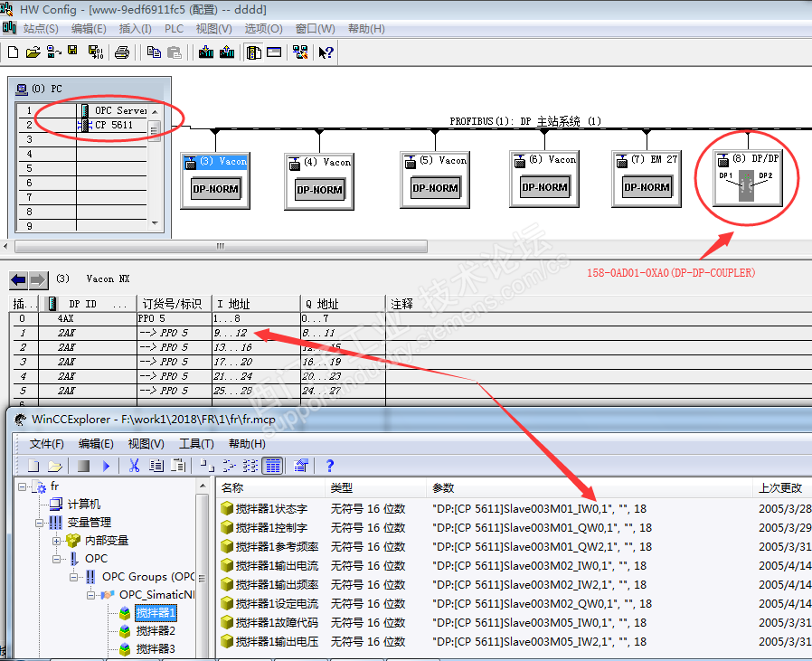The width and height of the screenshot is (812, 661).
Task: Select 搅拌器2 in WinCC tree
Action: 156,631
